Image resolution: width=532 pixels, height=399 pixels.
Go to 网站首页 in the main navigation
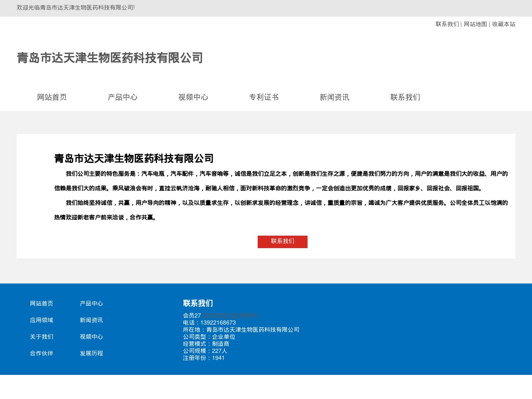(52, 97)
